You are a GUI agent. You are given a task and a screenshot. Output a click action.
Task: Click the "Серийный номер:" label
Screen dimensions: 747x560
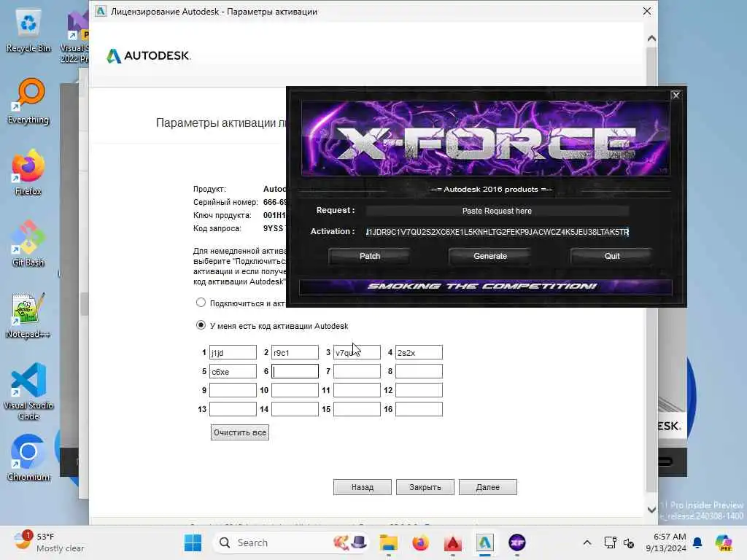225,202
